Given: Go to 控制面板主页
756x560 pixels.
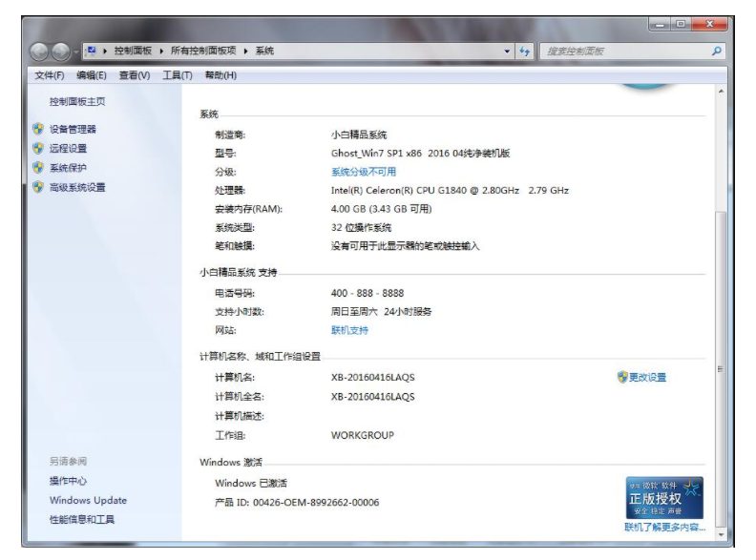Looking at the screenshot, I should [77, 101].
